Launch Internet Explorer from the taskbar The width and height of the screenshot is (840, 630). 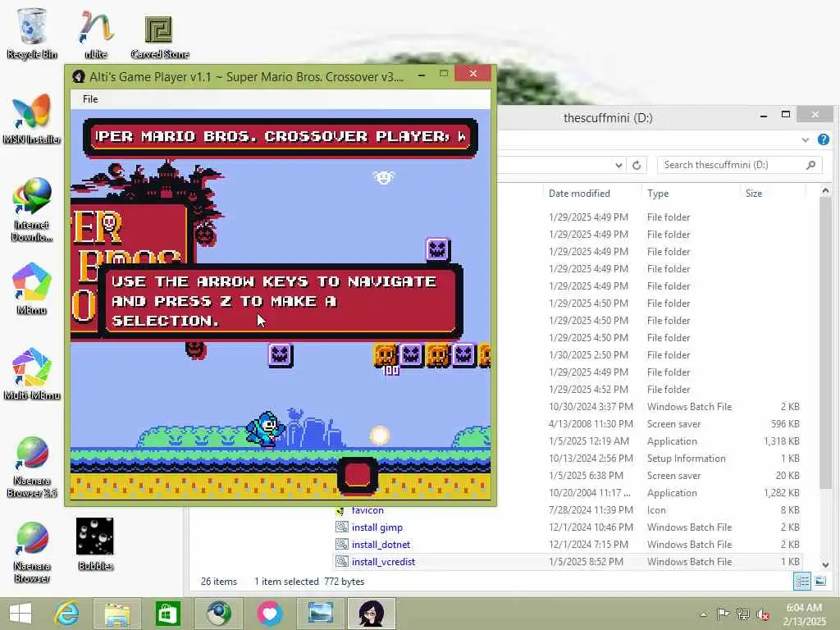[x=67, y=614]
